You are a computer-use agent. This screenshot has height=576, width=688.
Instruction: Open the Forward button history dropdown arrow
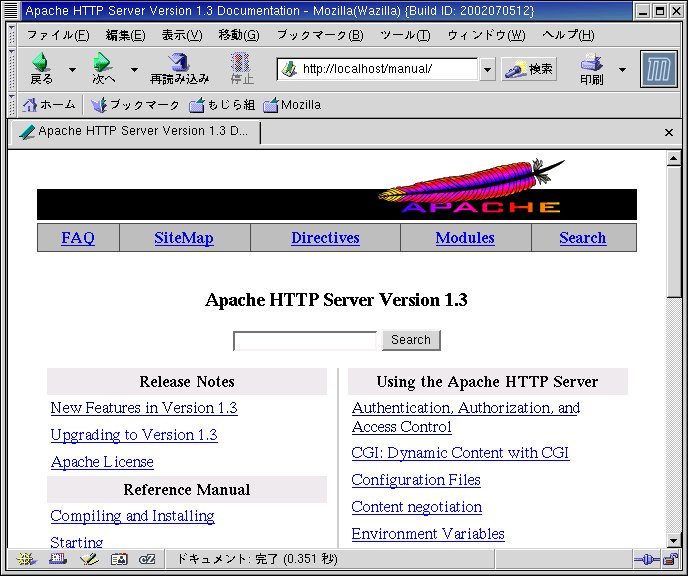[x=134, y=69]
